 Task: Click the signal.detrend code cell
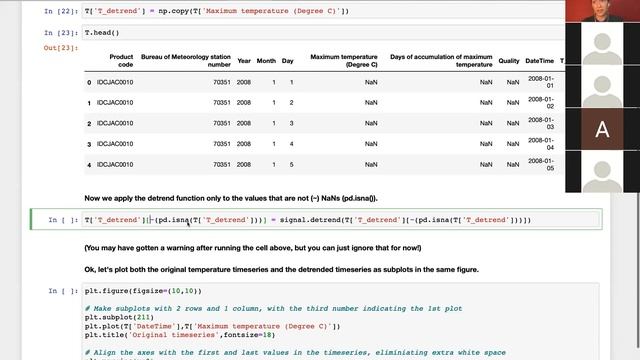click(x=341, y=220)
